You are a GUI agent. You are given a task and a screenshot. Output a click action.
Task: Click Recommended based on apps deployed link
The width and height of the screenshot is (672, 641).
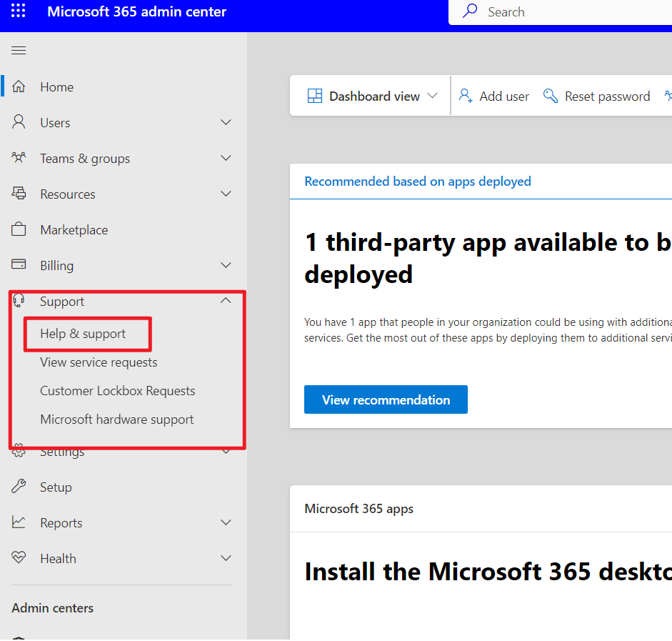click(x=418, y=182)
